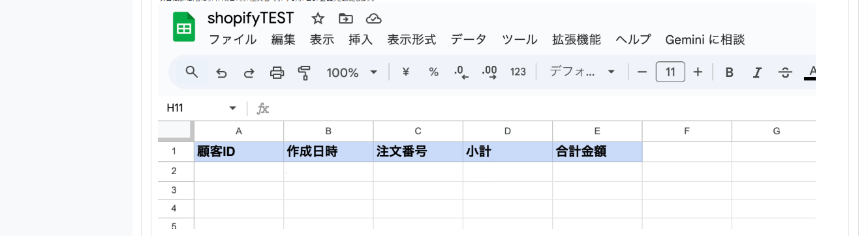
Task: Open the 拡張機能 menu
Action: coord(576,40)
